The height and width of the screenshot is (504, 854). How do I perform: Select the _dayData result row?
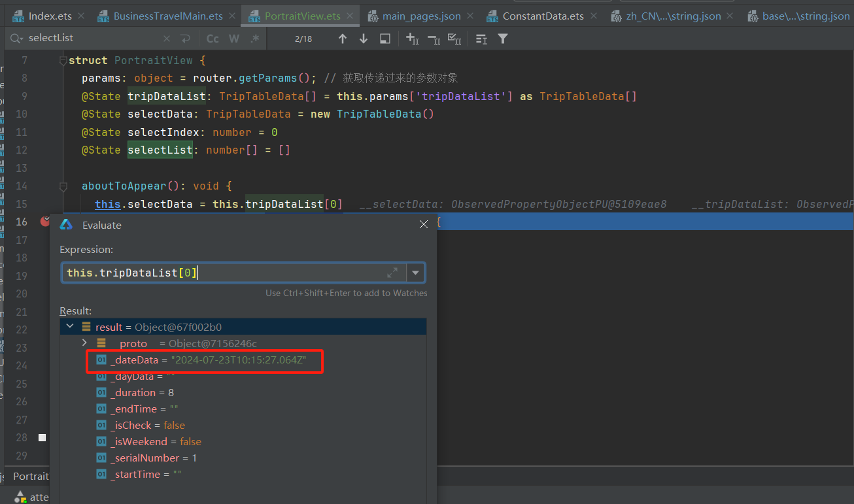pos(243,377)
